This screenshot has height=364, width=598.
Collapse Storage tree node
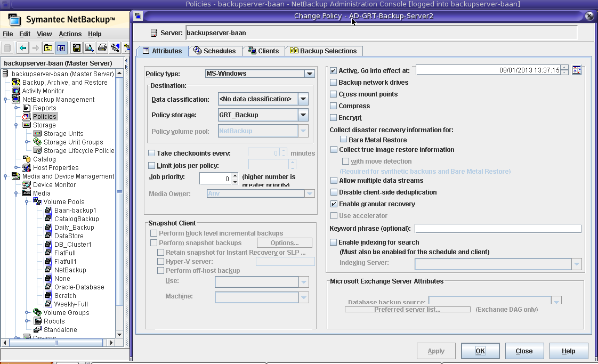coord(16,125)
